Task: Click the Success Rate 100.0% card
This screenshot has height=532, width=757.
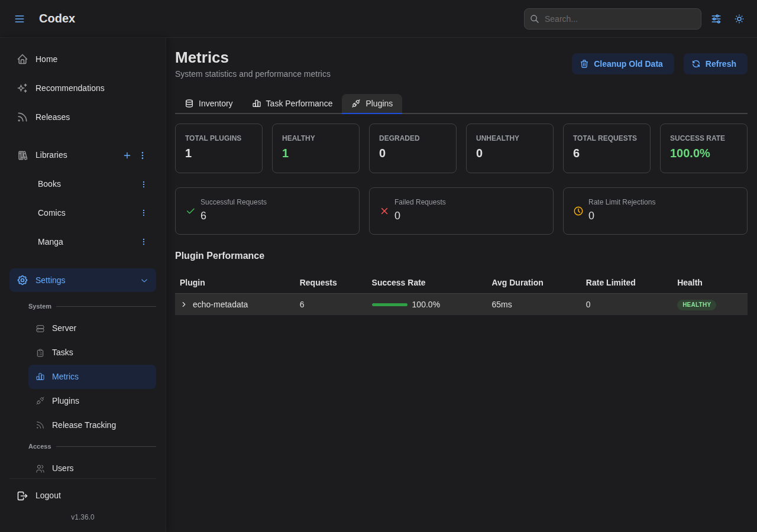Action: pos(704,148)
